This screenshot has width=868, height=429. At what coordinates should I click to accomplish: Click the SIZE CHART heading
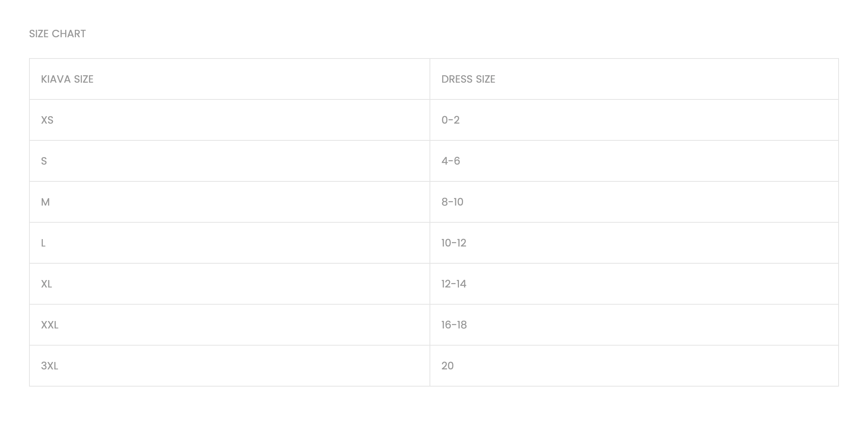click(x=57, y=34)
